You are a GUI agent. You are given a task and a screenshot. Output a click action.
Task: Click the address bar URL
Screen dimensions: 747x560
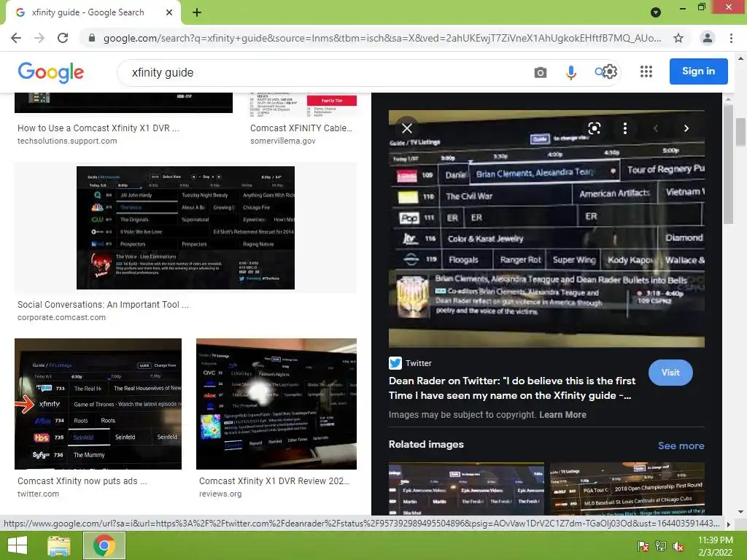382,38
